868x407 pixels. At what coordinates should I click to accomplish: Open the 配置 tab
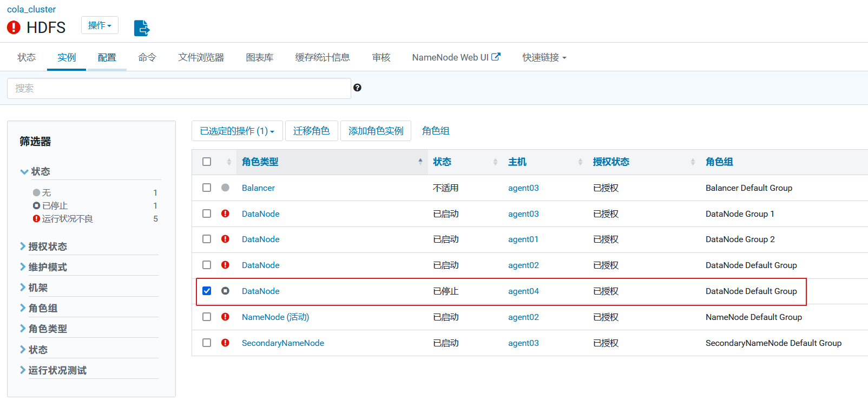pyautogui.click(x=107, y=57)
